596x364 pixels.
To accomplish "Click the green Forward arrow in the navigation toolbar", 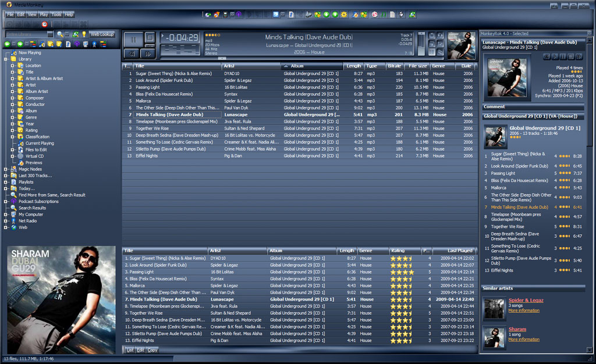I will [x=20, y=44].
